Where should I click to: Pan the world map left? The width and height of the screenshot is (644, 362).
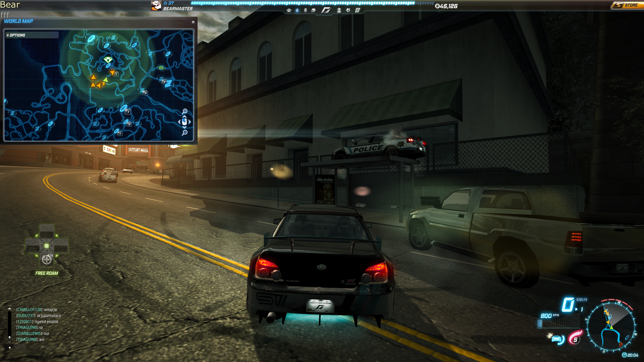tap(179, 122)
